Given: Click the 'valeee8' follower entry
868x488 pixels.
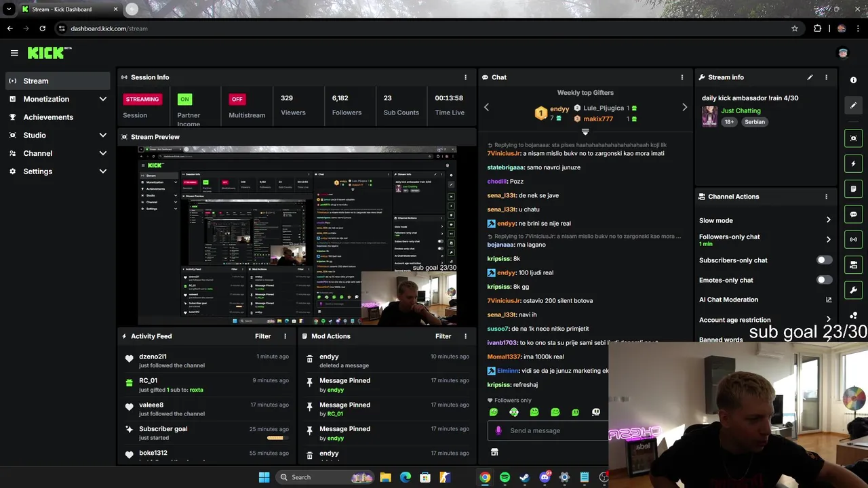Looking at the screenshot, I should (207, 409).
